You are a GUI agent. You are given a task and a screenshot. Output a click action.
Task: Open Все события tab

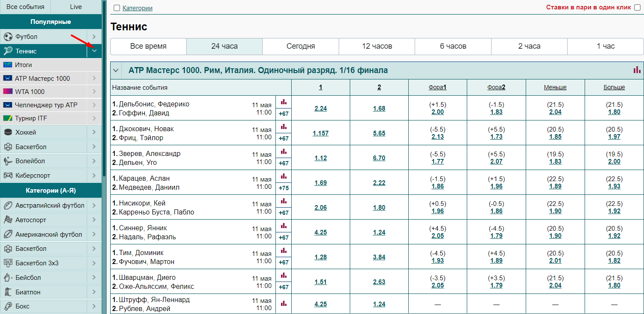25,7
